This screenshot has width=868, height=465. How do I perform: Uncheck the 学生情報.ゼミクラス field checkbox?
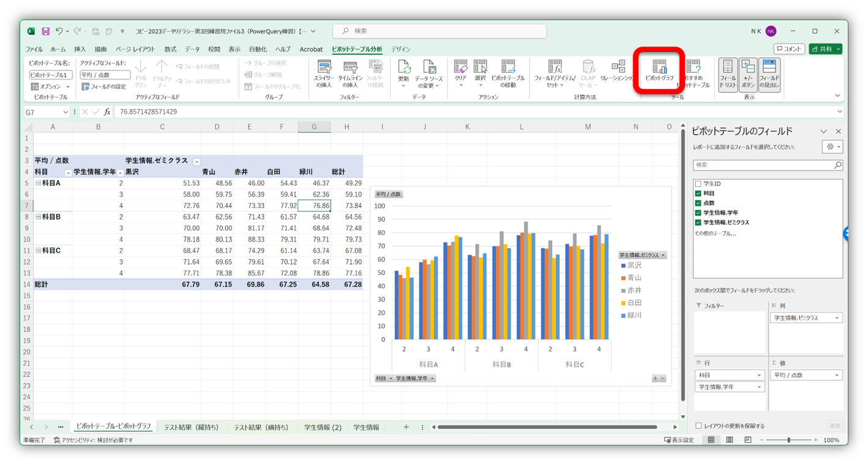(698, 222)
